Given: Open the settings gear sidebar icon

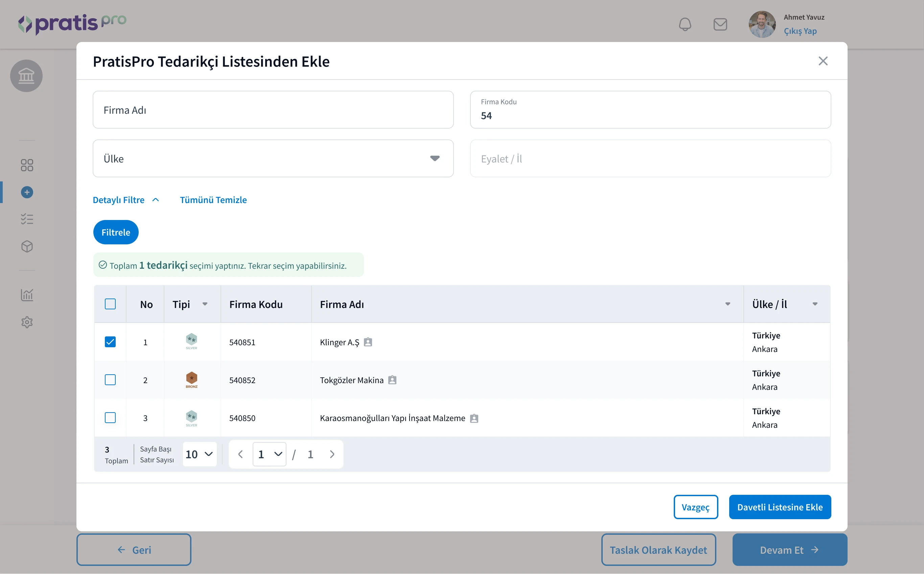Looking at the screenshot, I should coord(27,322).
